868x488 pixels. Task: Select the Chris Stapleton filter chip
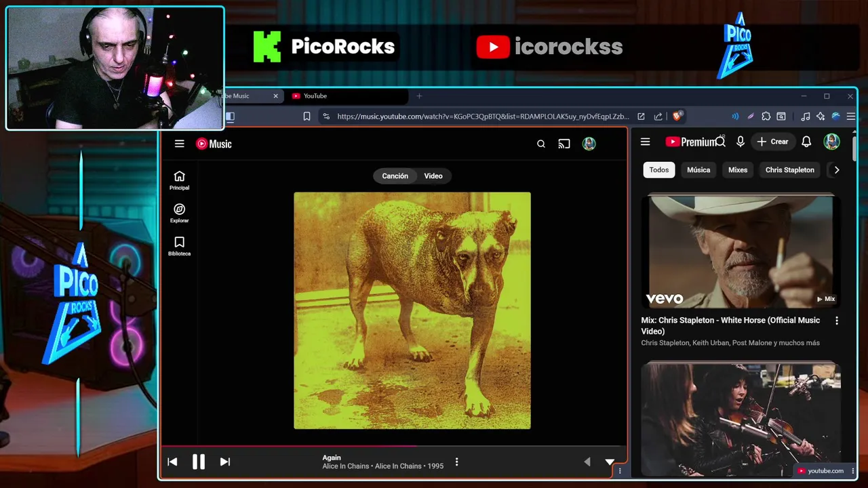tap(790, 170)
